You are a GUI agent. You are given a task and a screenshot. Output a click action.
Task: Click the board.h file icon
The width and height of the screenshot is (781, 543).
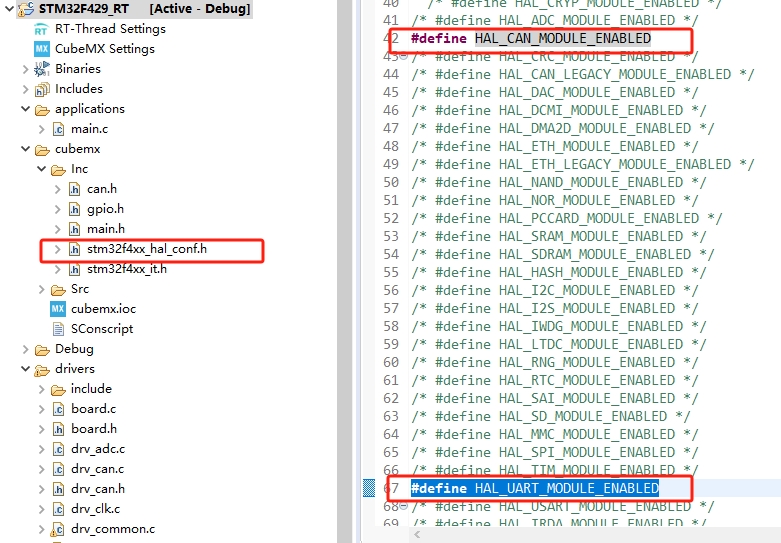tap(58, 429)
